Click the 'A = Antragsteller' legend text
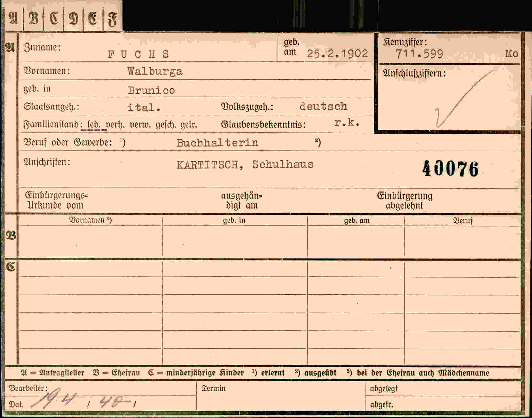Screen dimensions: 532x418 (52, 373)
